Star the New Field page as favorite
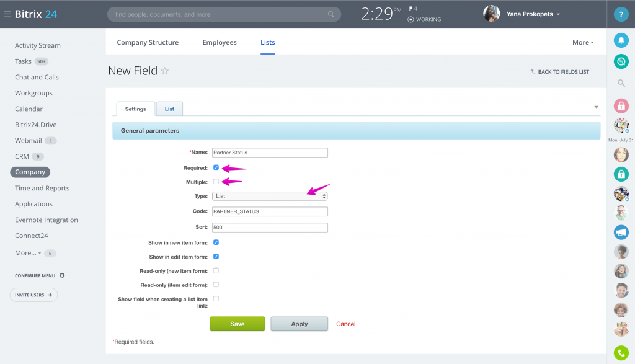The width and height of the screenshot is (635, 364). (165, 71)
